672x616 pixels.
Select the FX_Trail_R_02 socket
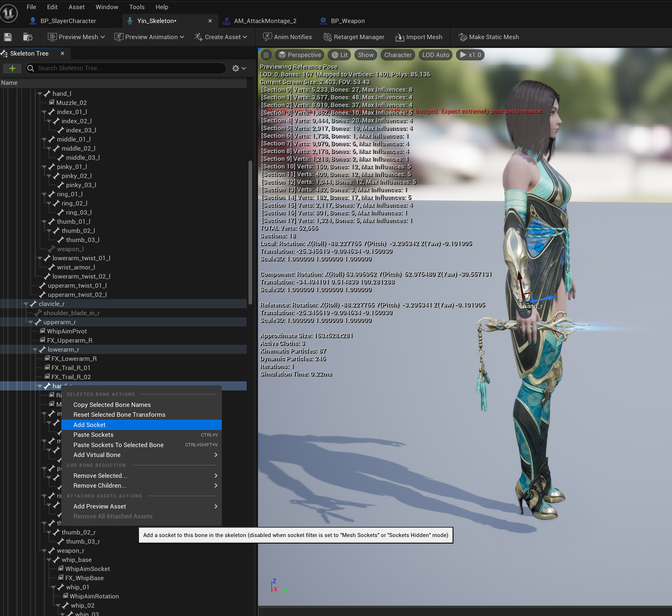[x=71, y=377]
